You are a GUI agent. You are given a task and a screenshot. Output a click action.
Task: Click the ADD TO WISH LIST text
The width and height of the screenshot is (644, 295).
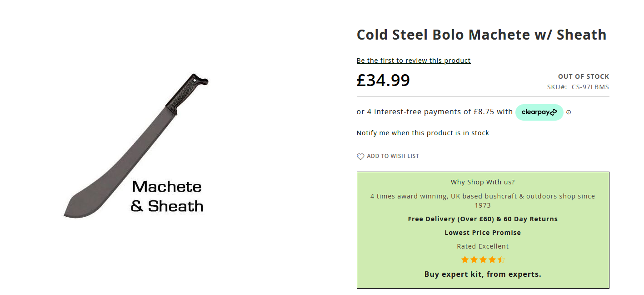[393, 156]
